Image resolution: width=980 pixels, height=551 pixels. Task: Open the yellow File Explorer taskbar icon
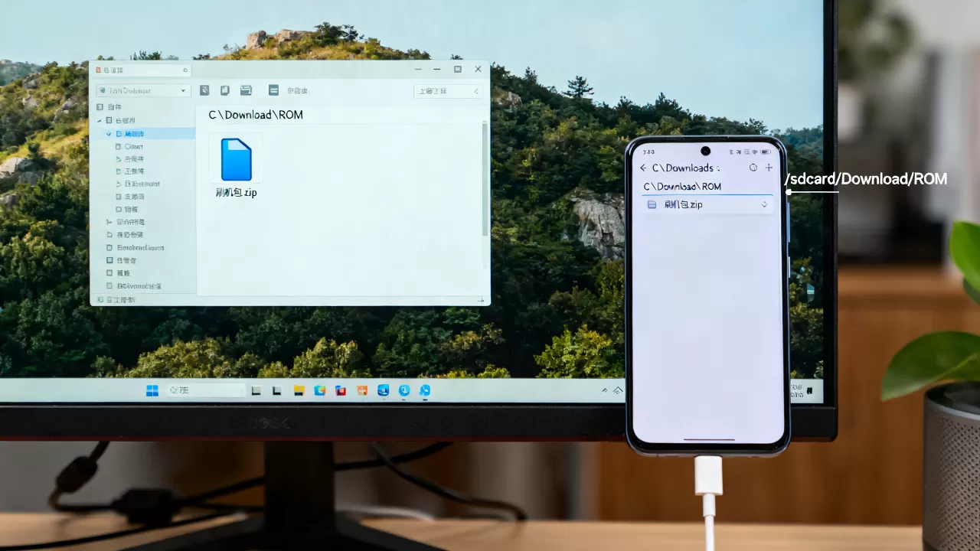pos(299,390)
